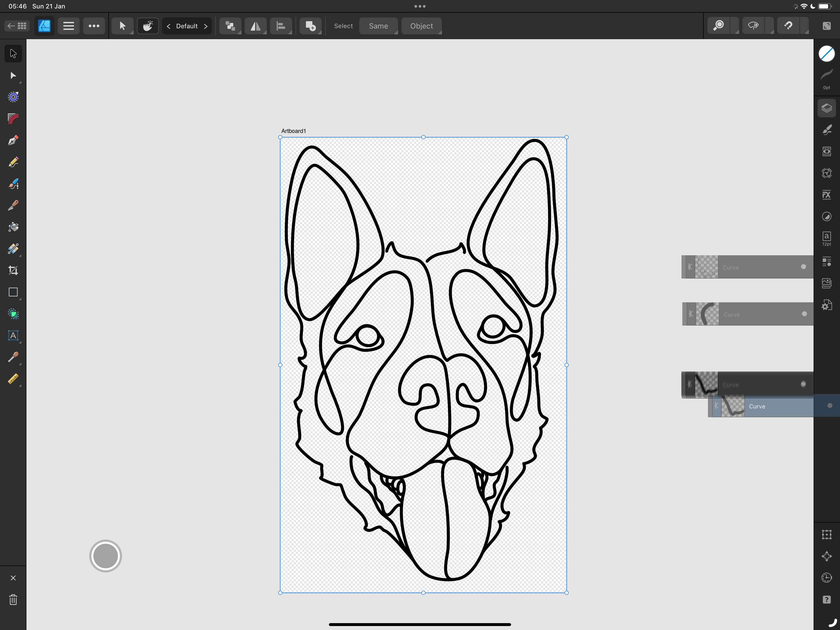Tap the round grey command controller button

click(106, 556)
